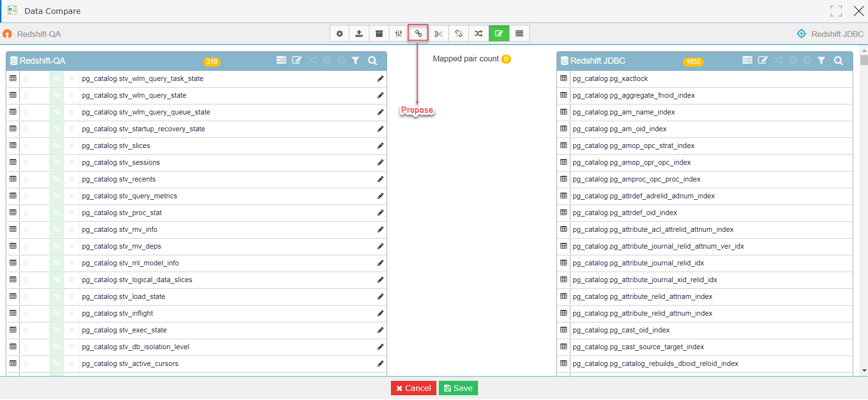Click the Save button
This screenshot has width=868, height=400.
458,388
